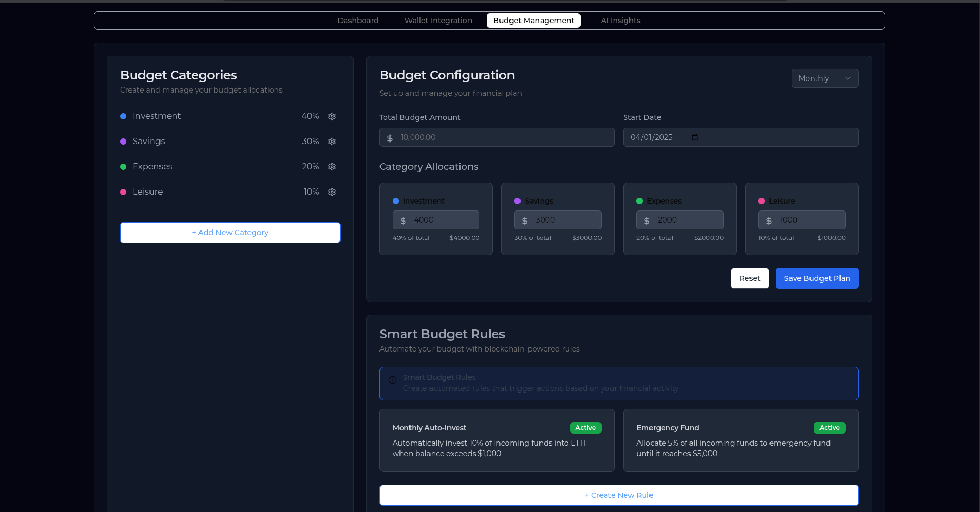Reset the budget configuration
This screenshot has height=512, width=980.
tap(749, 278)
